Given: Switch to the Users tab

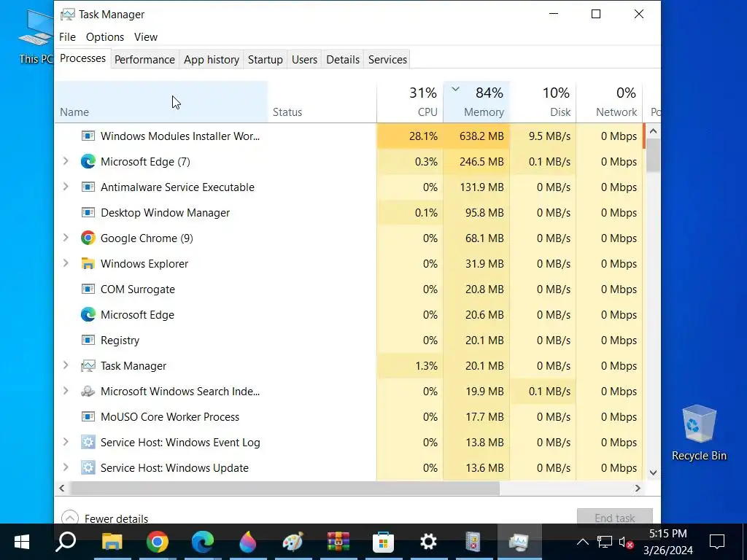Looking at the screenshot, I should click(x=304, y=60).
